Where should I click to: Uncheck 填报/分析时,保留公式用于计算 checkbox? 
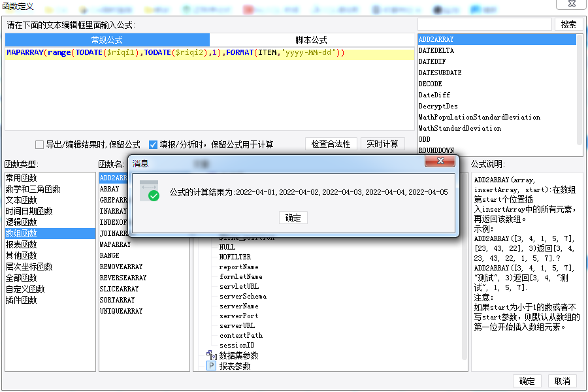click(153, 144)
